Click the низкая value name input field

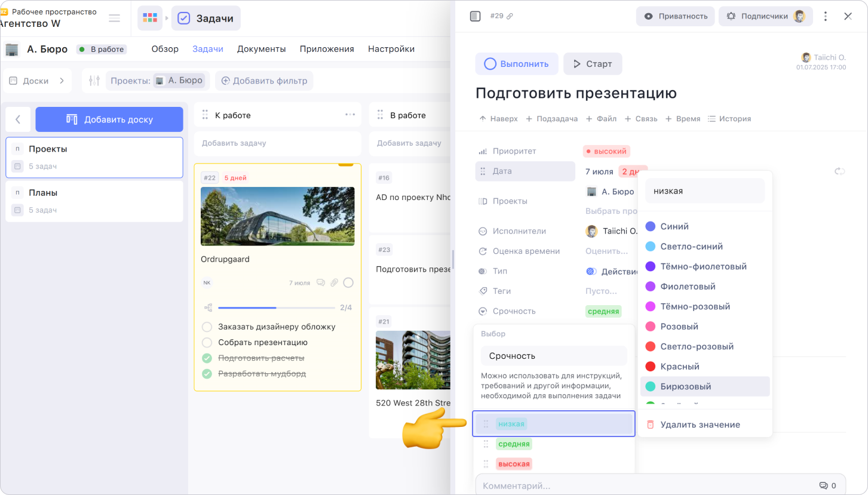[x=705, y=191]
